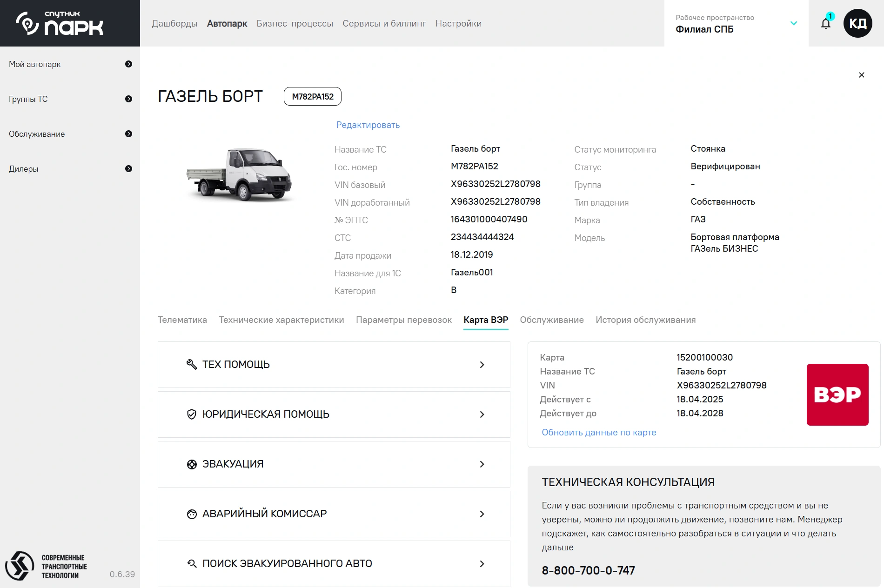Click the Спутник Парк logo

(x=60, y=23)
